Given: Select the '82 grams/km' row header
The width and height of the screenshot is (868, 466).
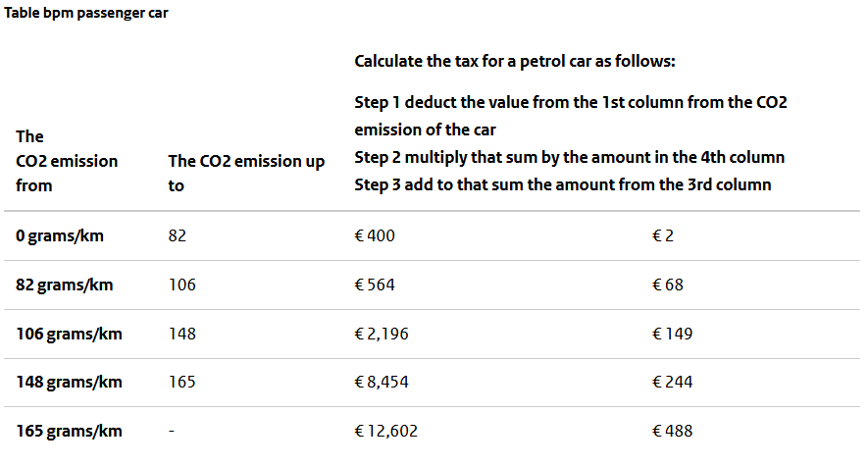Looking at the screenshot, I should pos(64,285).
